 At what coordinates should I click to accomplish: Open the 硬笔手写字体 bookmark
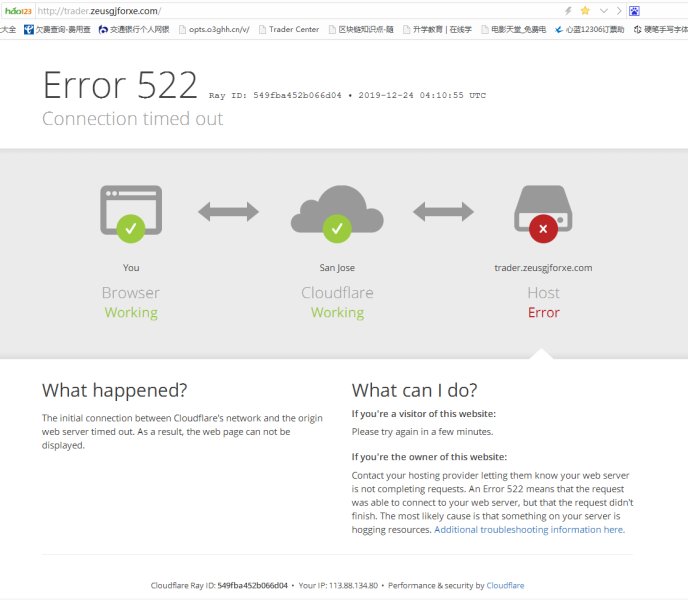click(660, 29)
